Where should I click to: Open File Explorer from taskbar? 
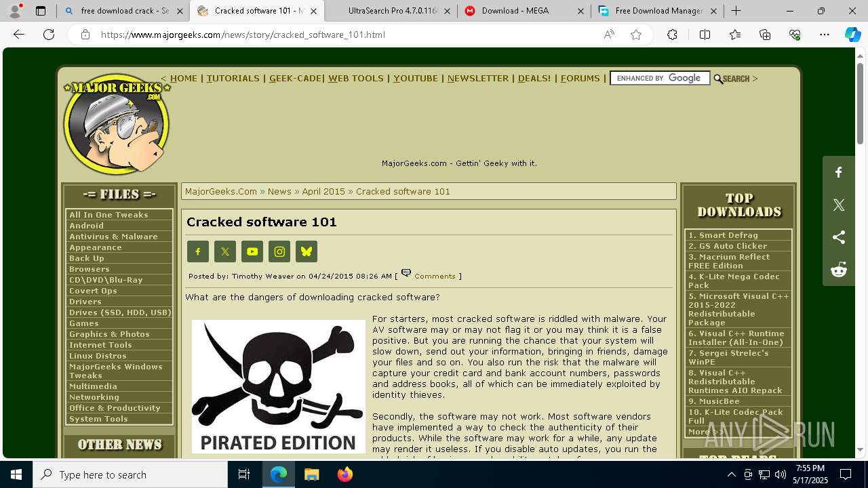(311, 474)
